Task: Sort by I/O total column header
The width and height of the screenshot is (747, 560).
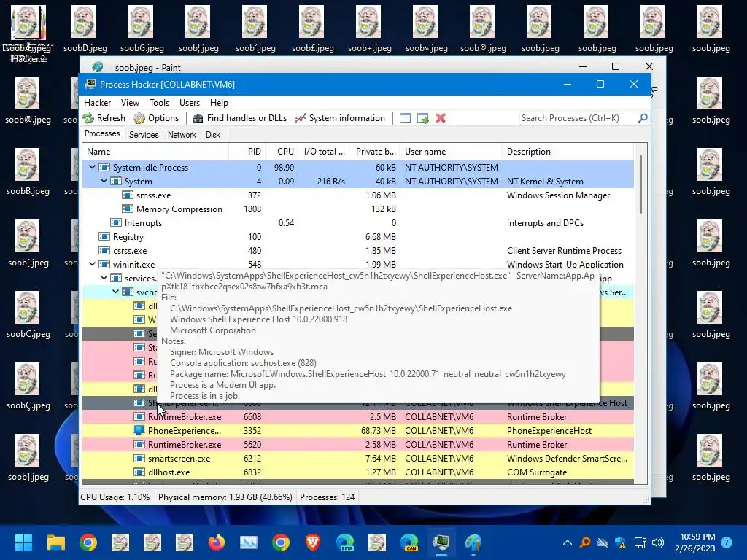Action: 324,152
